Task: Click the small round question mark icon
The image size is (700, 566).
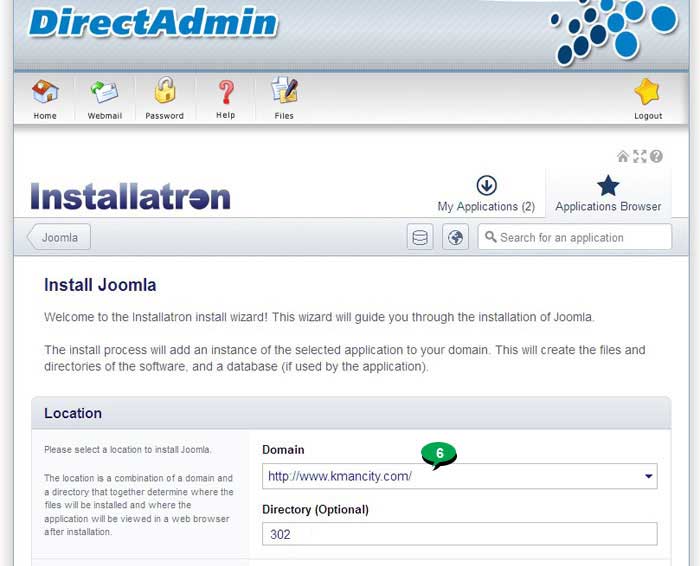Action: click(656, 157)
